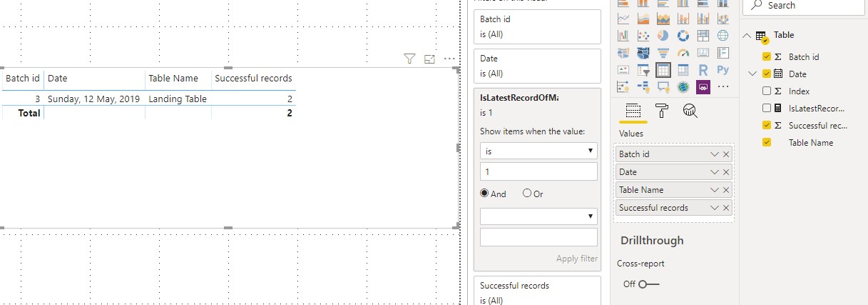Select the Waterfall chart visualization
The width and height of the screenshot is (868, 305).
tap(623, 35)
